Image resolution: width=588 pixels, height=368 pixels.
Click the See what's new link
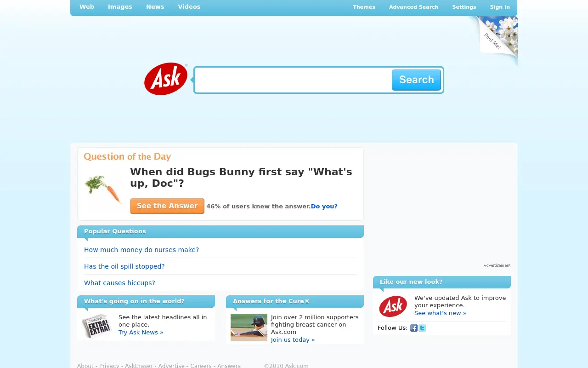coord(440,313)
